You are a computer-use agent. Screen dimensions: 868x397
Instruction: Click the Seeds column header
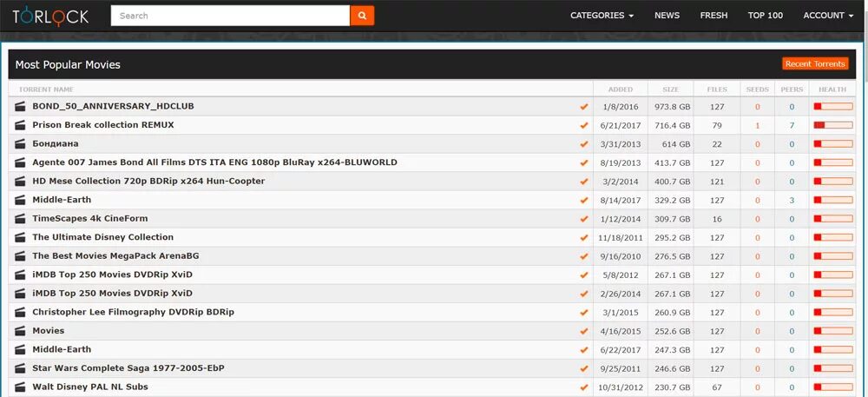pyautogui.click(x=757, y=89)
